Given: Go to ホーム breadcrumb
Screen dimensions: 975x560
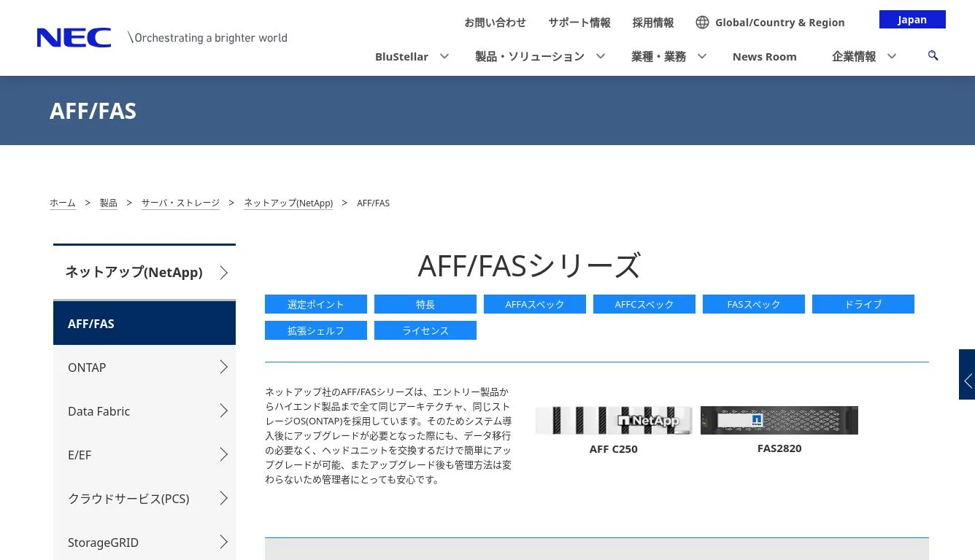Looking at the screenshot, I should click(63, 203).
